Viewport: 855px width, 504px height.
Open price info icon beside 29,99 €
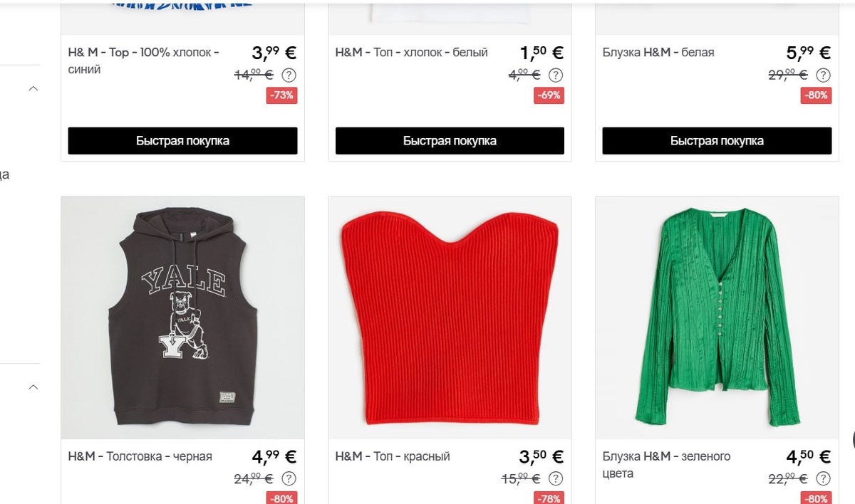click(823, 75)
